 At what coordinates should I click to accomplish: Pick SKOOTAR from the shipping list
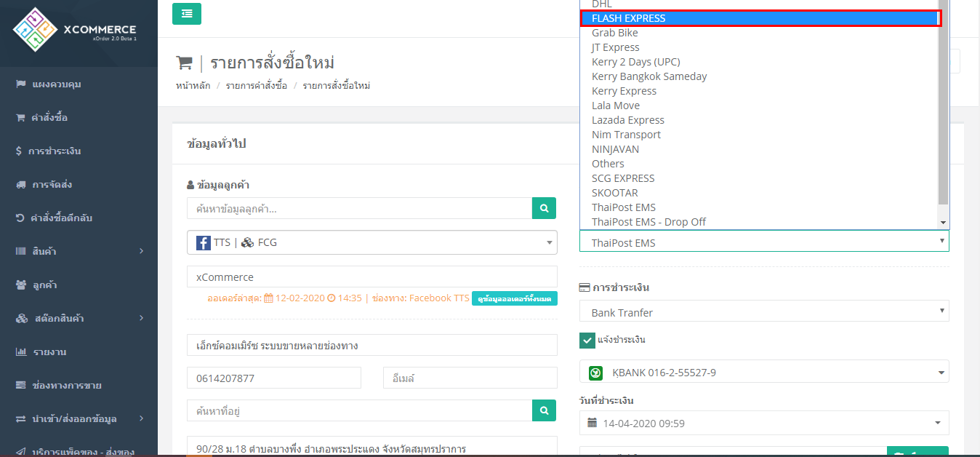[759, 193]
